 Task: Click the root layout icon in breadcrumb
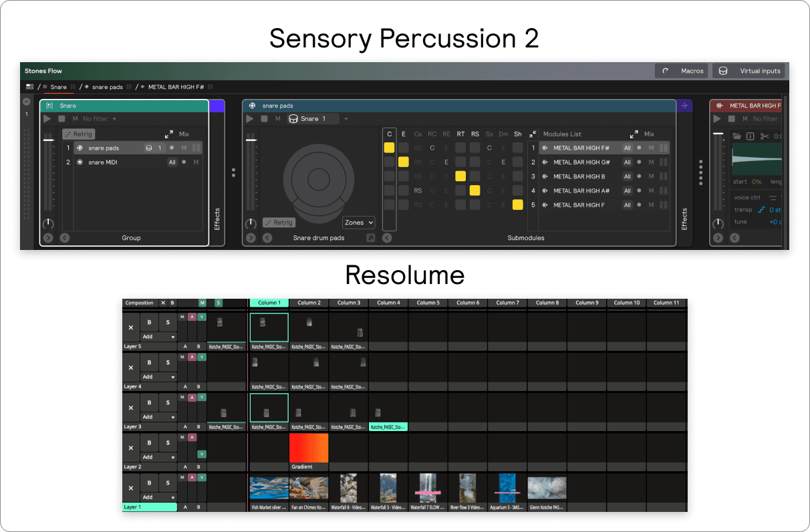(x=29, y=87)
